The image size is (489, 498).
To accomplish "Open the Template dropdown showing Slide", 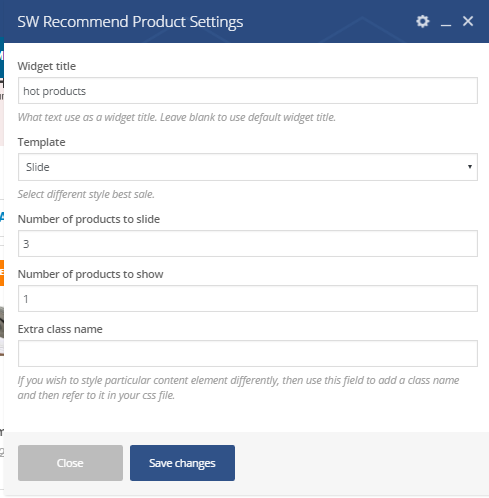I will [x=248, y=167].
